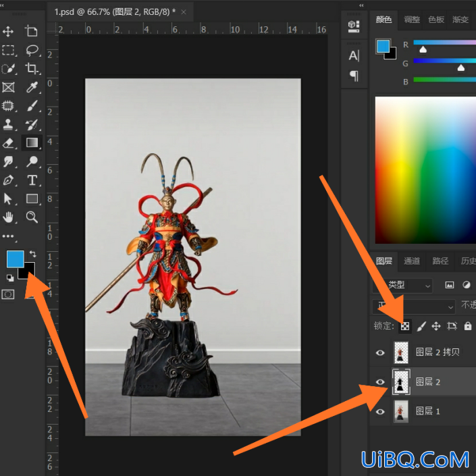Open the Character panel icon
476x476 pixels.
click(x=354, y=55)
